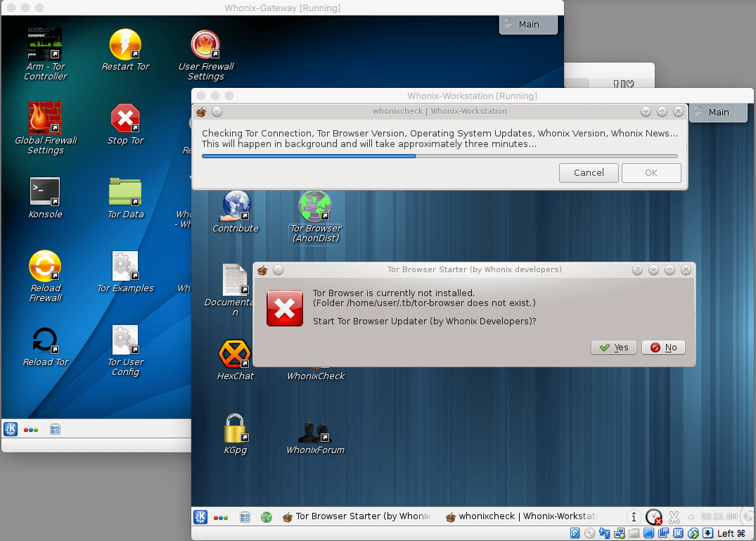Image resolution: width=756 pixels, height=541 pixels.
Task: Open KDE application launcher in Gateway panel
Action: coord(11,429)
